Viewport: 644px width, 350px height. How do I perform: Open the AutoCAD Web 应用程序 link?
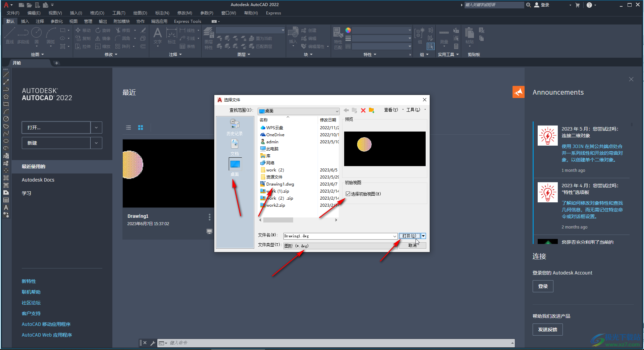pos(47,335)
